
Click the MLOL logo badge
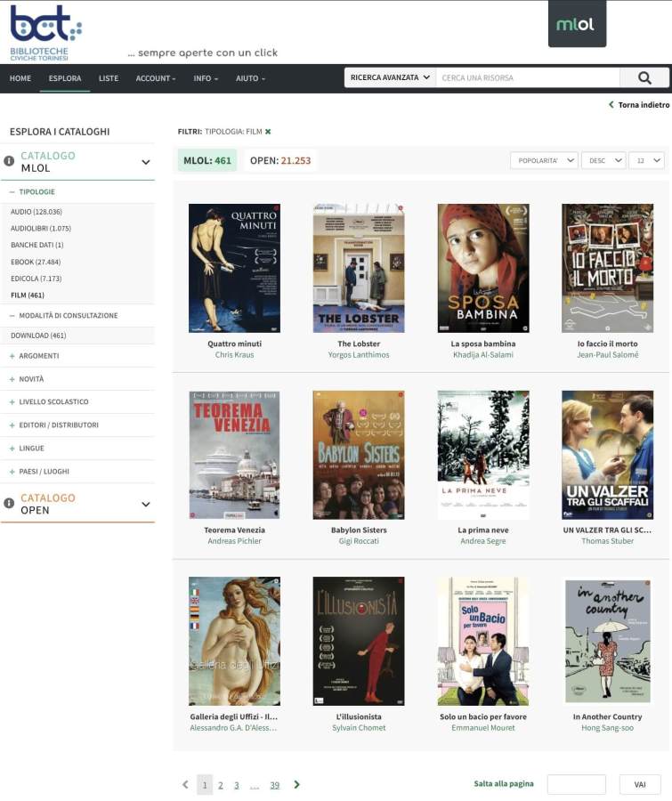tap(576, 24)
